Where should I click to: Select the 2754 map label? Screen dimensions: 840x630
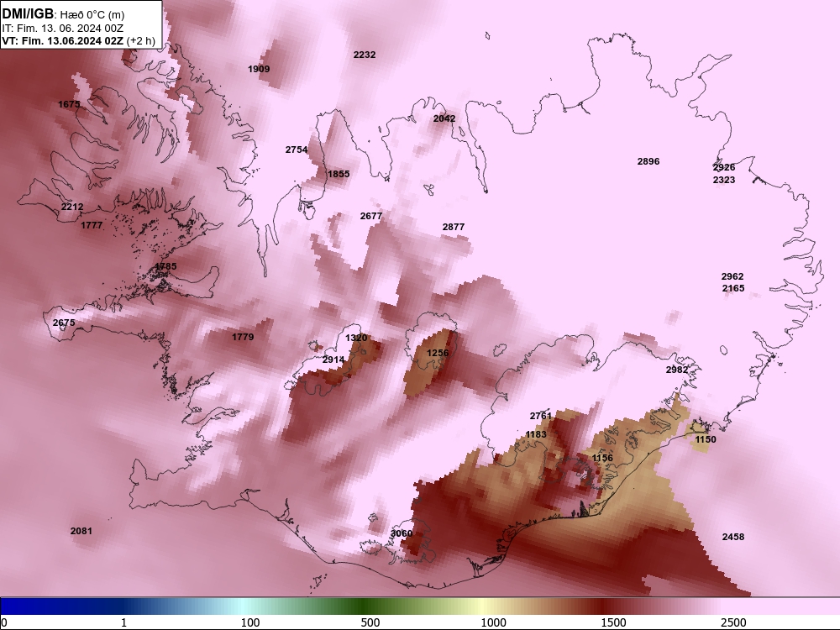point(297,150)
